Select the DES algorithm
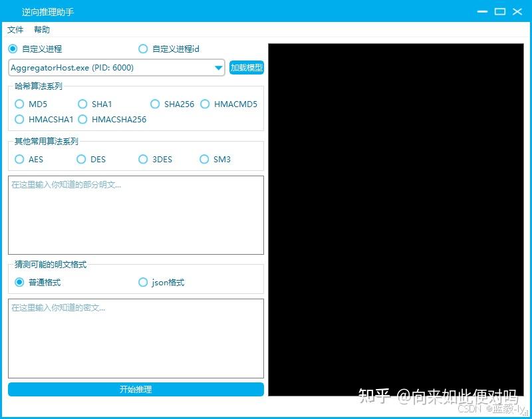The width and height of the screenshot is (532, 419). click(x=81, y=160)
